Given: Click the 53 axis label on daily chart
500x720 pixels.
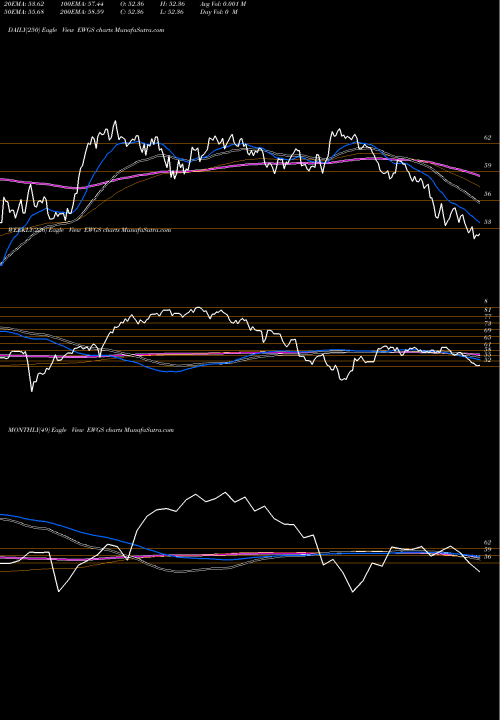Looking at the screenshot, I should 488,222.
